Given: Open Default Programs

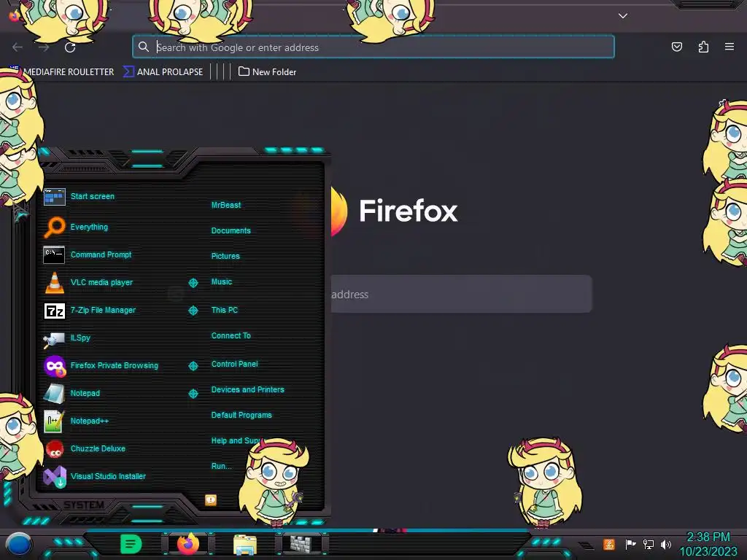Looking at the screenshot, I should coord(241,415).
